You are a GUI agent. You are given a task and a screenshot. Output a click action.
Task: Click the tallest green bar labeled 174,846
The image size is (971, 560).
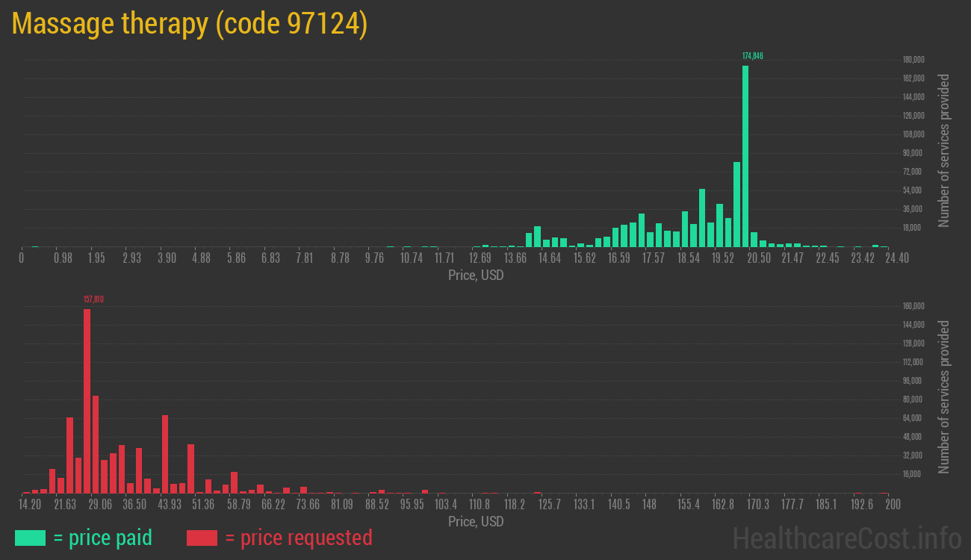coord(745,156)
